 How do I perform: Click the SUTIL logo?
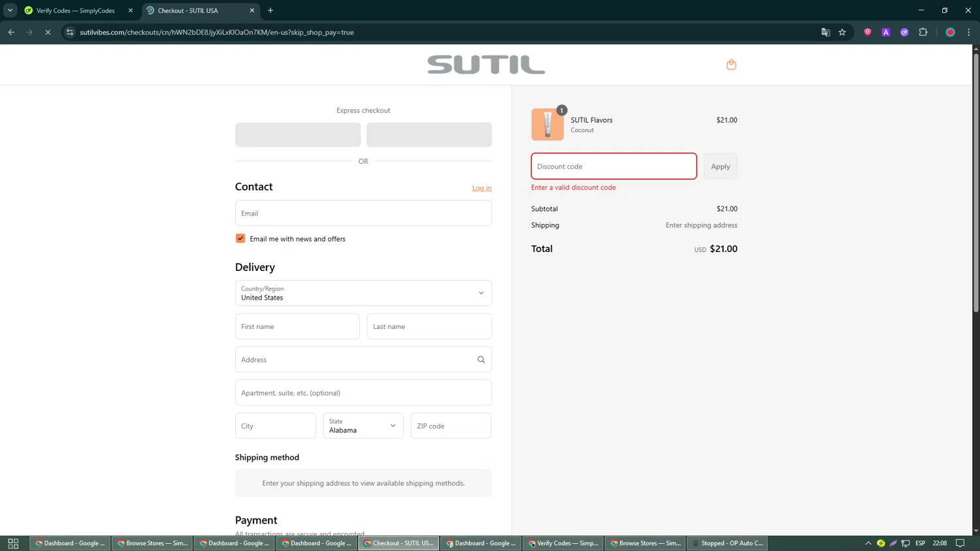[x=486, y=65]
